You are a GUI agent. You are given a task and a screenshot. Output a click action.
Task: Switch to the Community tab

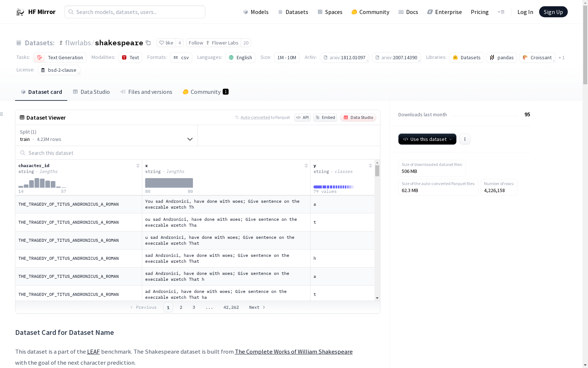pos(205,92)
